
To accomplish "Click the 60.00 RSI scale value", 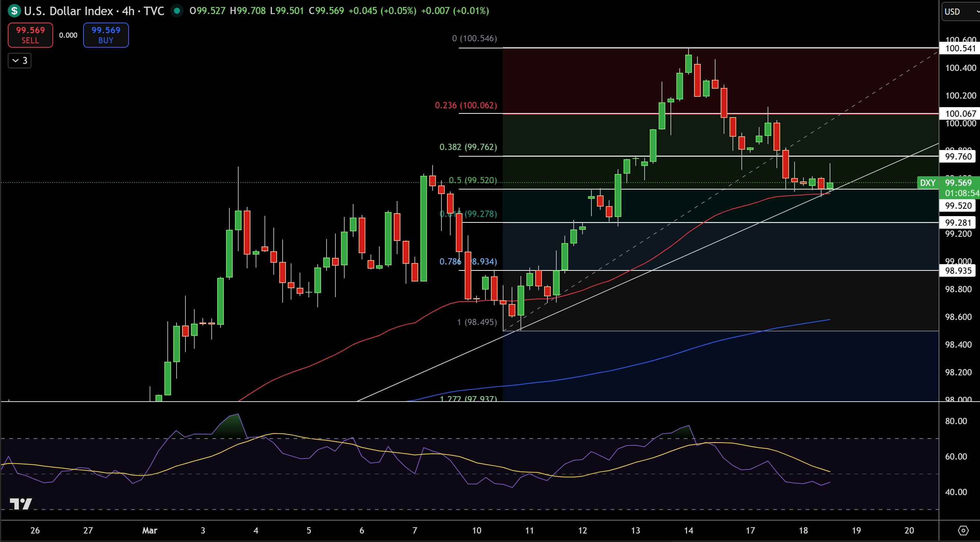I will click(956, 456).
